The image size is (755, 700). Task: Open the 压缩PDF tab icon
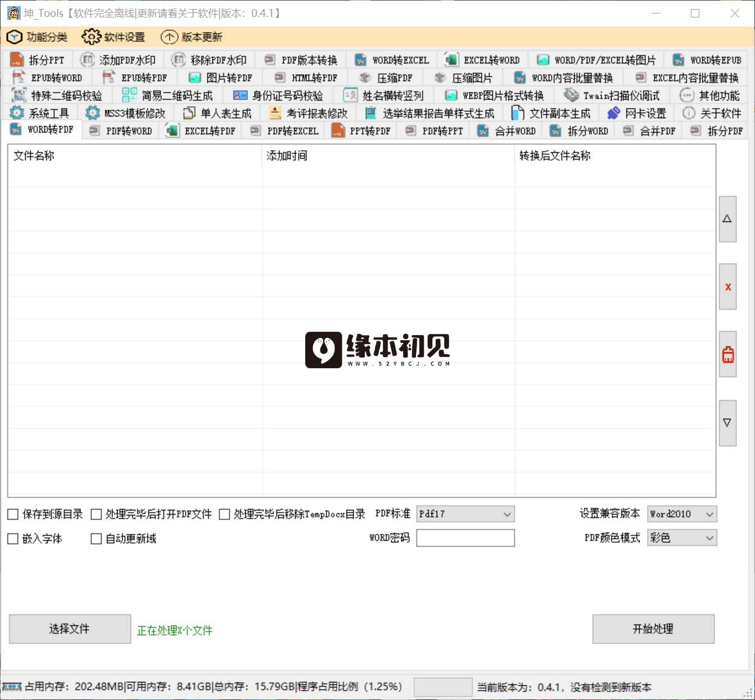(365, 78)
